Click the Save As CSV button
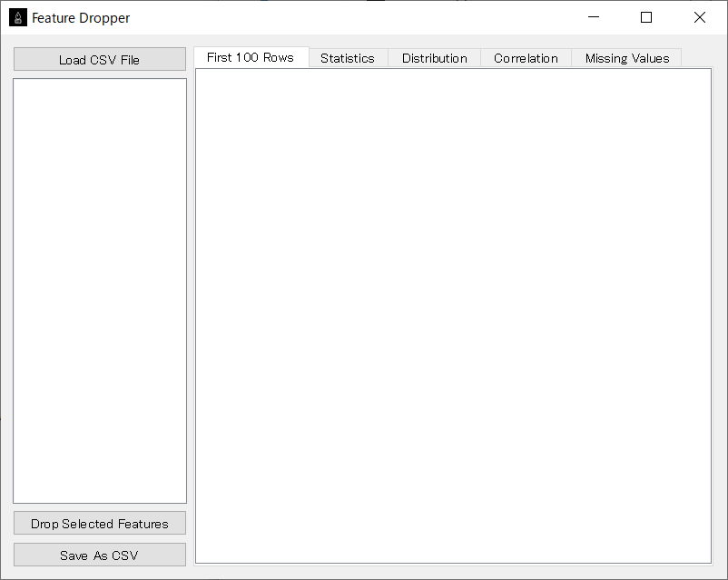Image resolution: width=728 pixels, height=580 pixels. click(100, 555)
